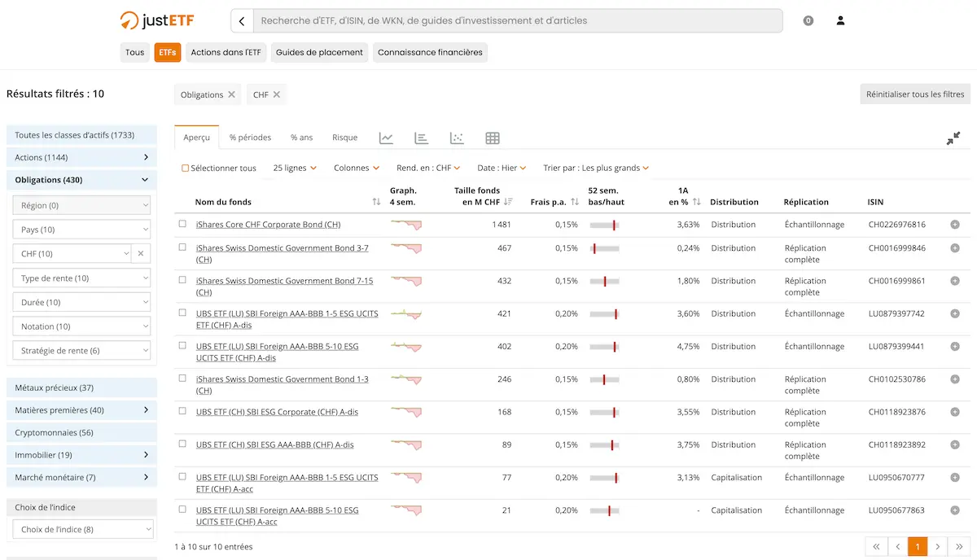977x560 pixels.
Task: Click plus icon for ISIN LU0950670777
Action: (954, 478)
